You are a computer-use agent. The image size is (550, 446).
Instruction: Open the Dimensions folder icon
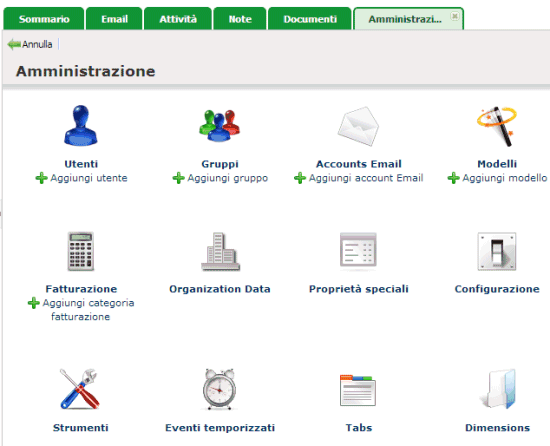pyautogui.click(x=498, y=389)
